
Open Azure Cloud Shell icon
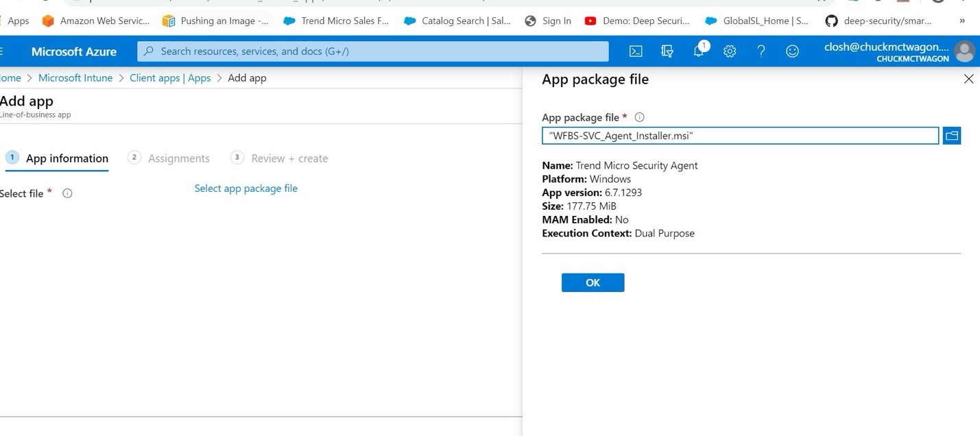tap(636, 51)
